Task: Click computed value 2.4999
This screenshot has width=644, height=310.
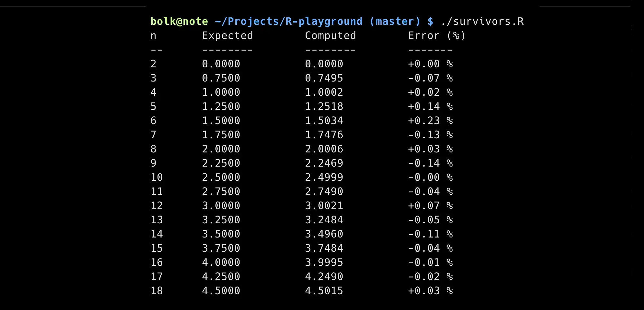Action: (324, 177)
